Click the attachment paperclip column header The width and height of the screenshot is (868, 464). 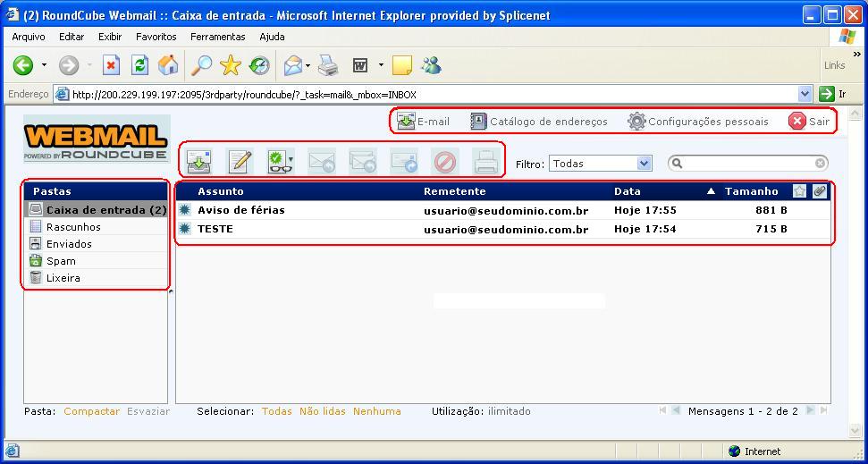(820, 191)
